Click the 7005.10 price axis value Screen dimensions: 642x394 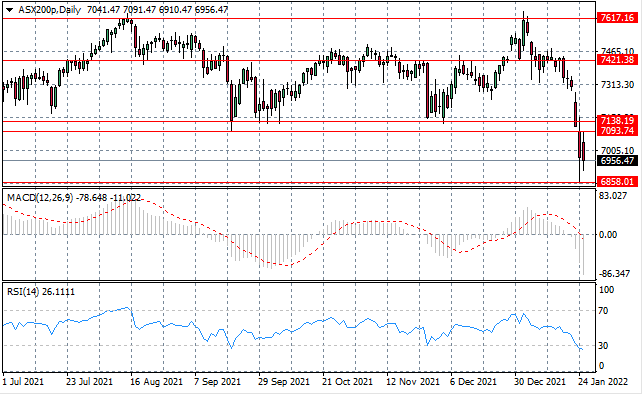coord(617,151)
